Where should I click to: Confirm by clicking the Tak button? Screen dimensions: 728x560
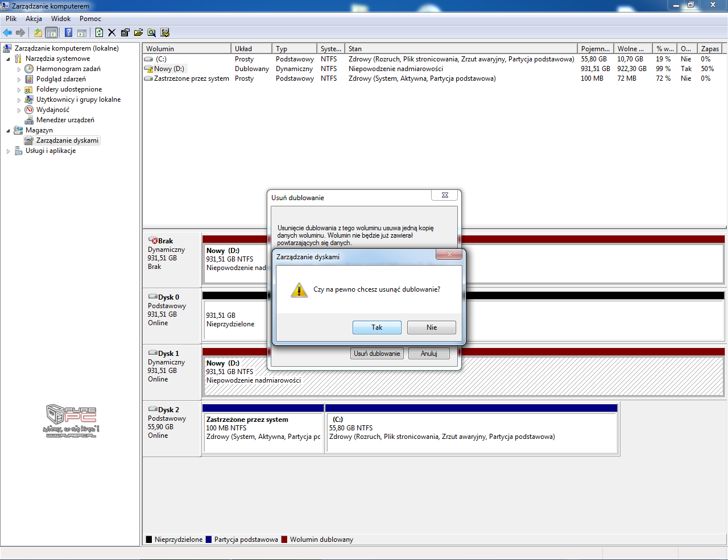tap(377, 327)
